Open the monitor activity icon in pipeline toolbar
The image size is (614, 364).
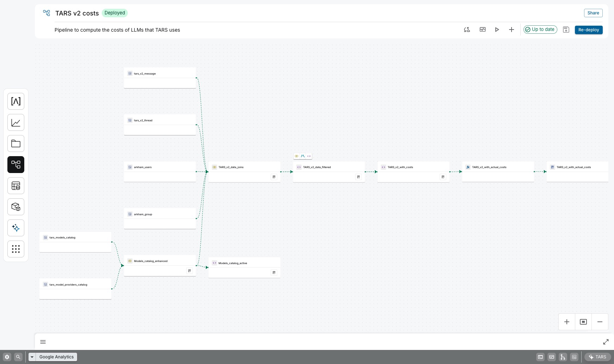483,30
